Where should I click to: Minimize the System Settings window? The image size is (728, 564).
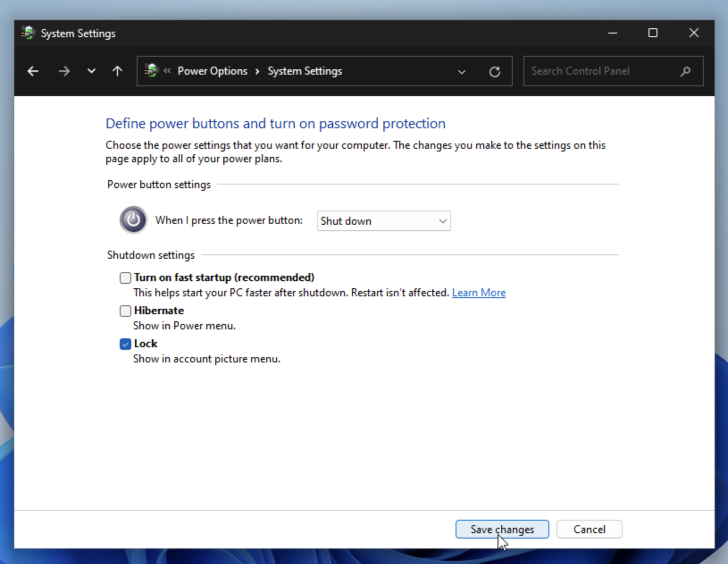click(x=613, y=33)
